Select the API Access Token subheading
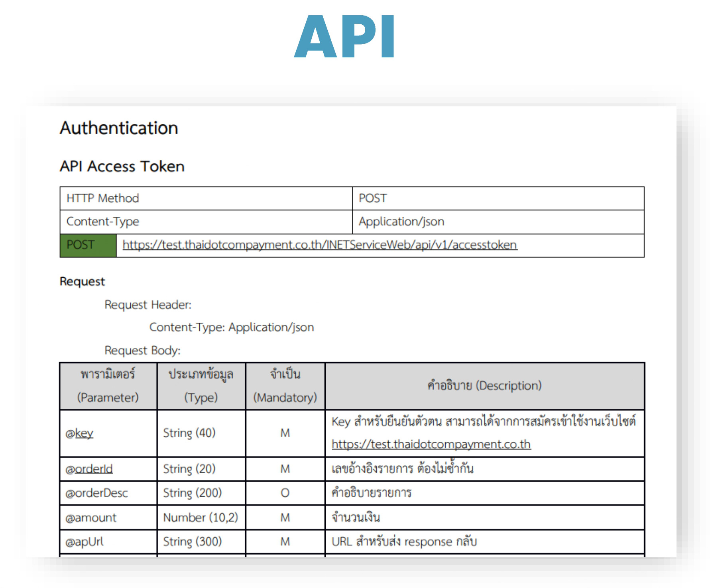Screen dimensions: 710x588 [122, 166]
